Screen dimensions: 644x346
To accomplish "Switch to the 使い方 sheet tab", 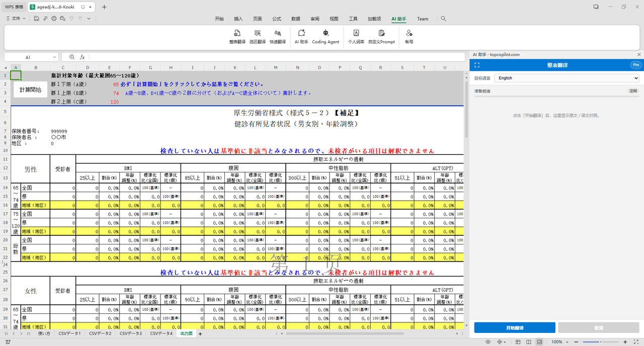I will click(x=44, y=333).
